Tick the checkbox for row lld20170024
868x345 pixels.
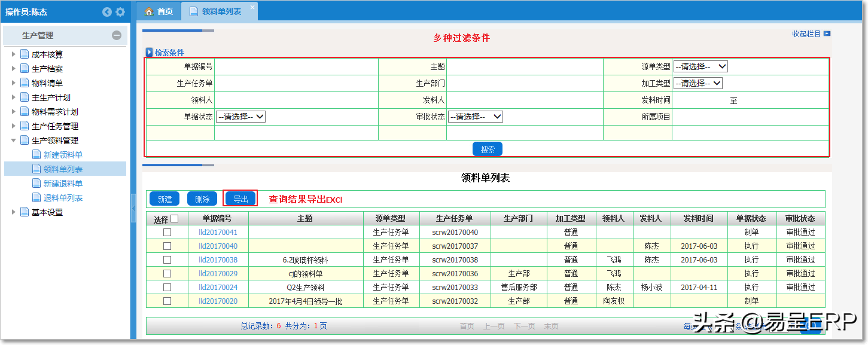tap(167, 287)
